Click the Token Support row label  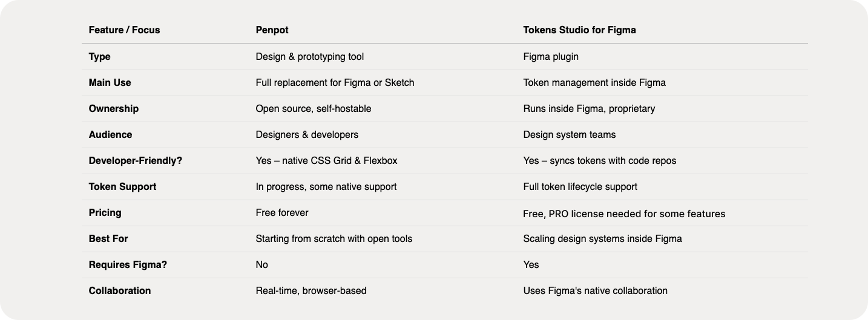tap(122, 187)
